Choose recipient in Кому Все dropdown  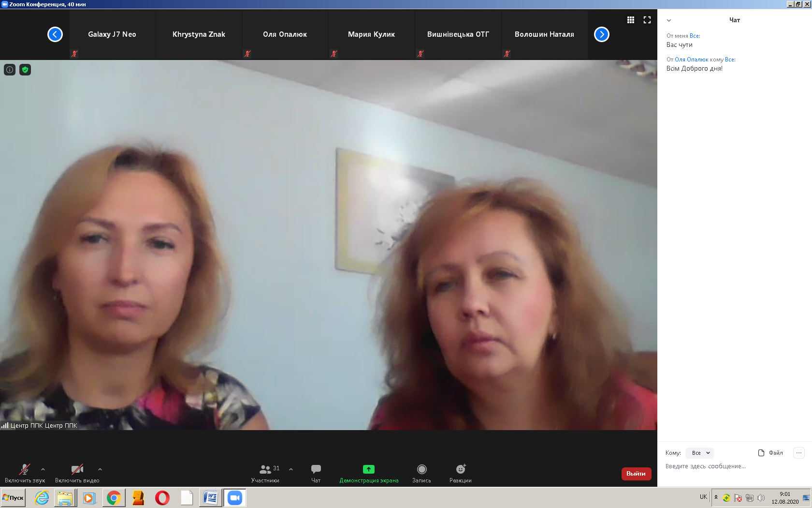700,453
